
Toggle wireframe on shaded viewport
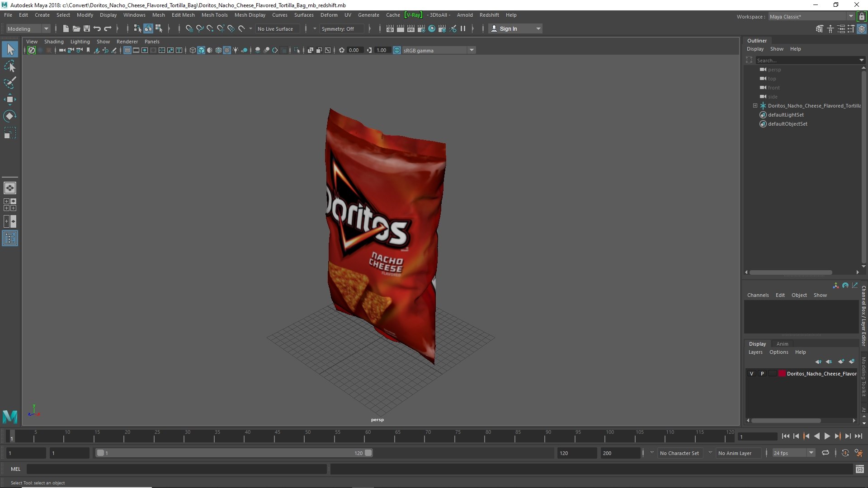(x=218, y=50)
